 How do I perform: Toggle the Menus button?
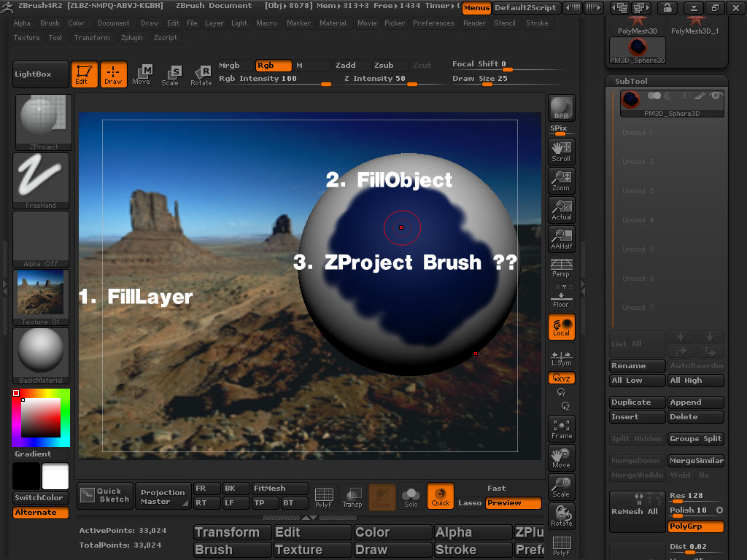(476, 7)
